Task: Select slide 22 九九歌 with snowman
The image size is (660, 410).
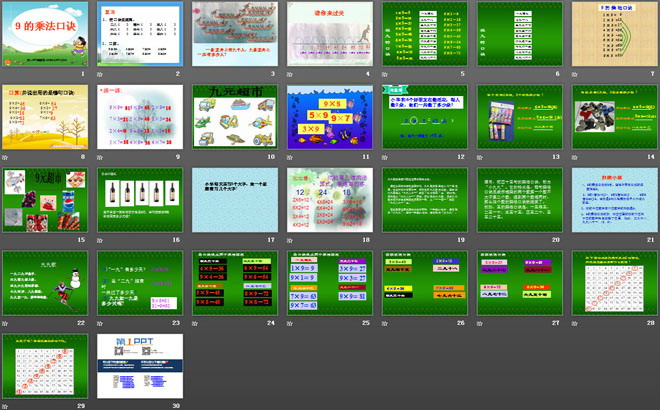Action: pos(45,283)
